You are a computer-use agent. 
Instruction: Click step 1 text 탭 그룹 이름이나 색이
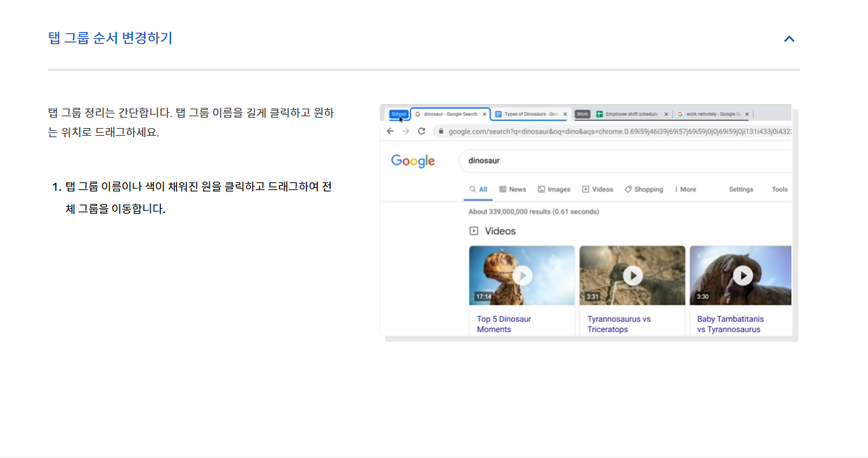click(x=198, y=198)
